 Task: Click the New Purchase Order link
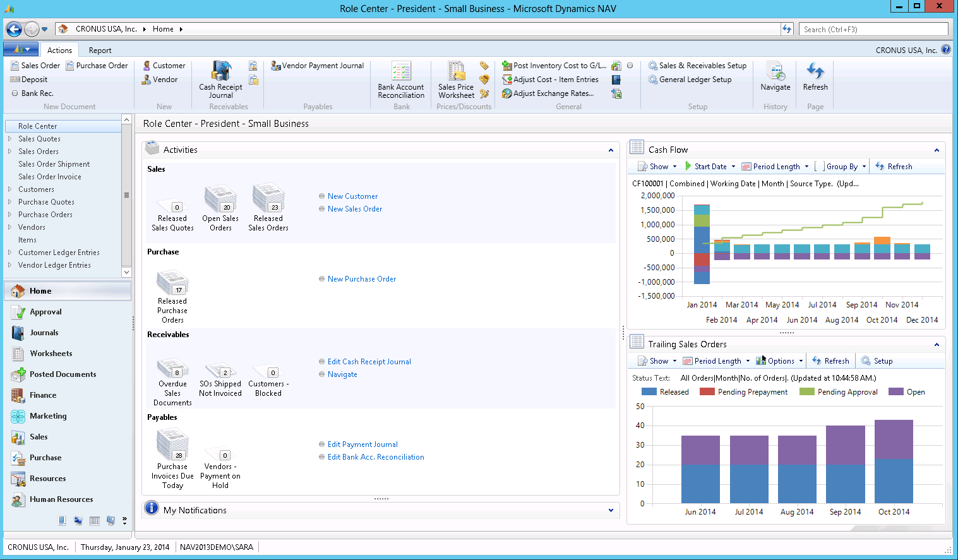pos(362,279)
